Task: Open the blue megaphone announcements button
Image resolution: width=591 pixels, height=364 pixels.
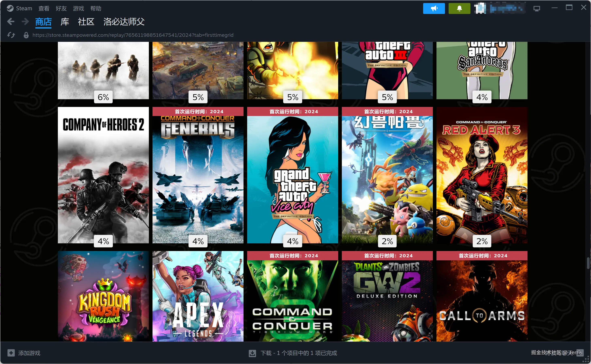Action: pyautogui.click(x=434, y=8)
